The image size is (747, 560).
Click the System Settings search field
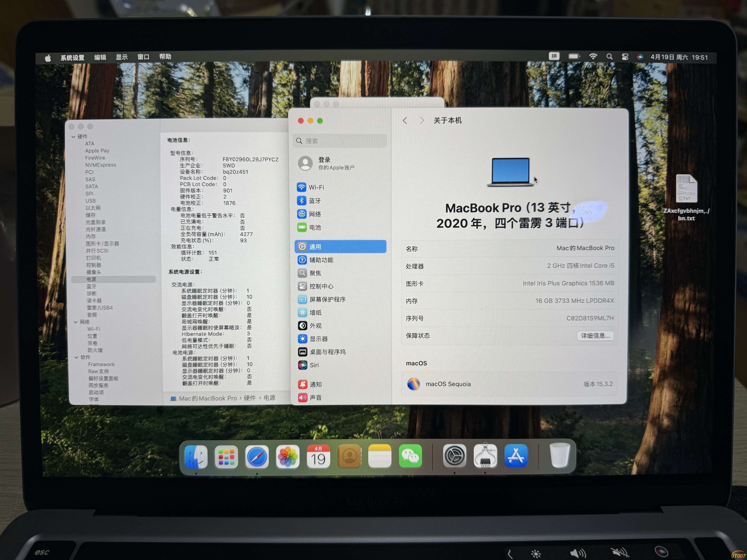(340, 141)
